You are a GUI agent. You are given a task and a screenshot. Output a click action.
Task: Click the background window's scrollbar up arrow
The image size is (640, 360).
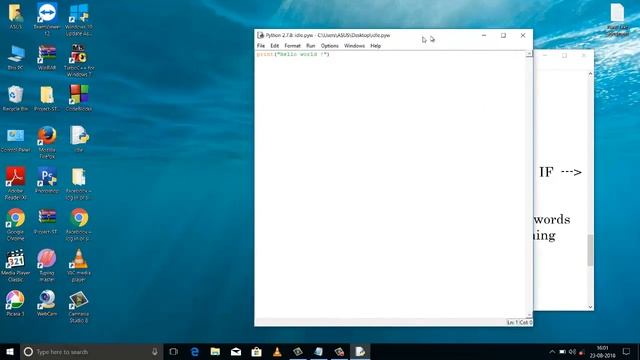coord(590,74)
